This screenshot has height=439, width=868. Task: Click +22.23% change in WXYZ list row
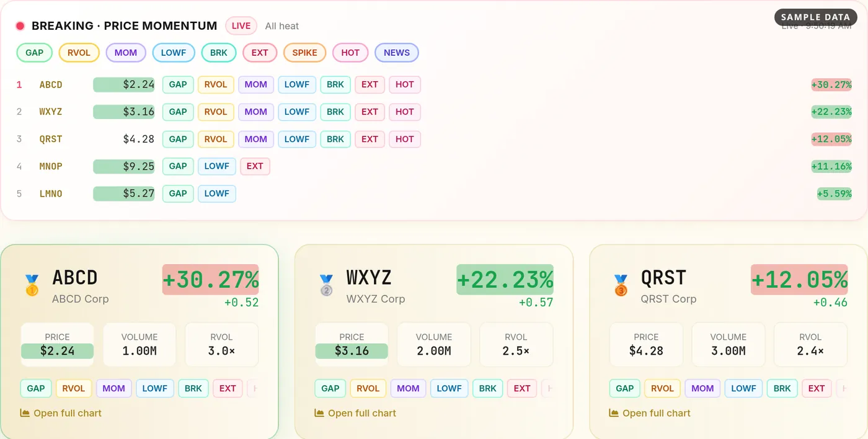pyautogui.click(x=831, y=112)
